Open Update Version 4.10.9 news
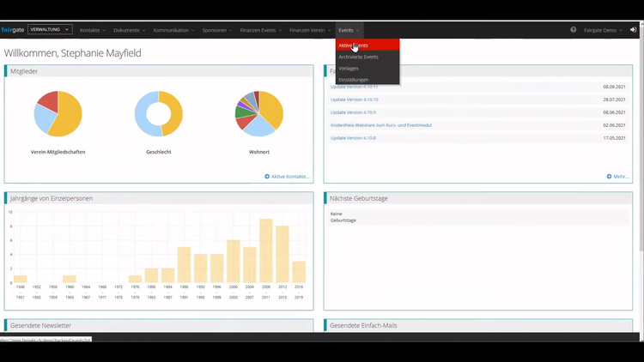Image resolution: width=644 pixels, height=362 pixels. [x=353, y=112]
